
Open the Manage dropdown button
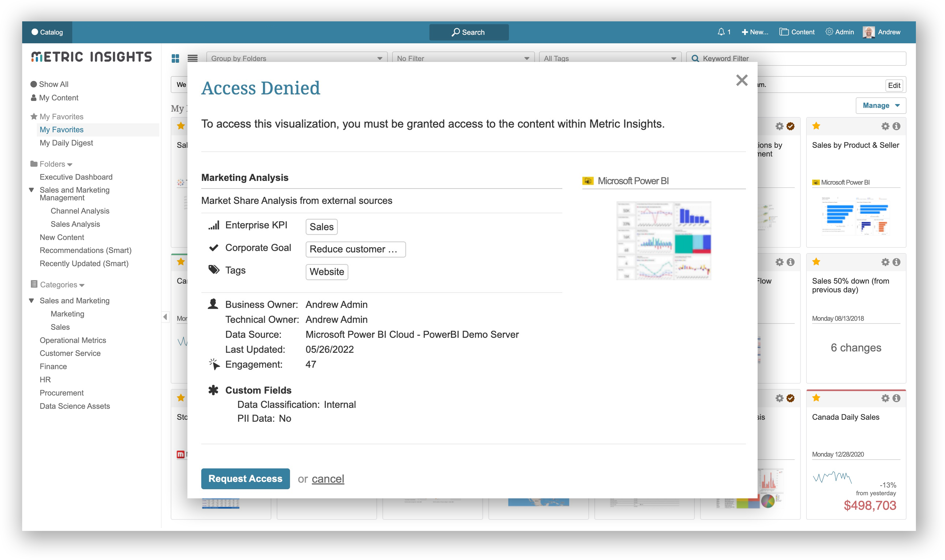(880, 105)
